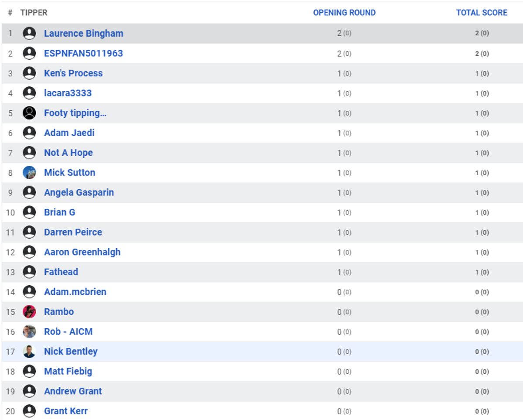Click Laurence Bingham's opening round score
This screenshot has width=523, height=420.
[x=344, y=34]
